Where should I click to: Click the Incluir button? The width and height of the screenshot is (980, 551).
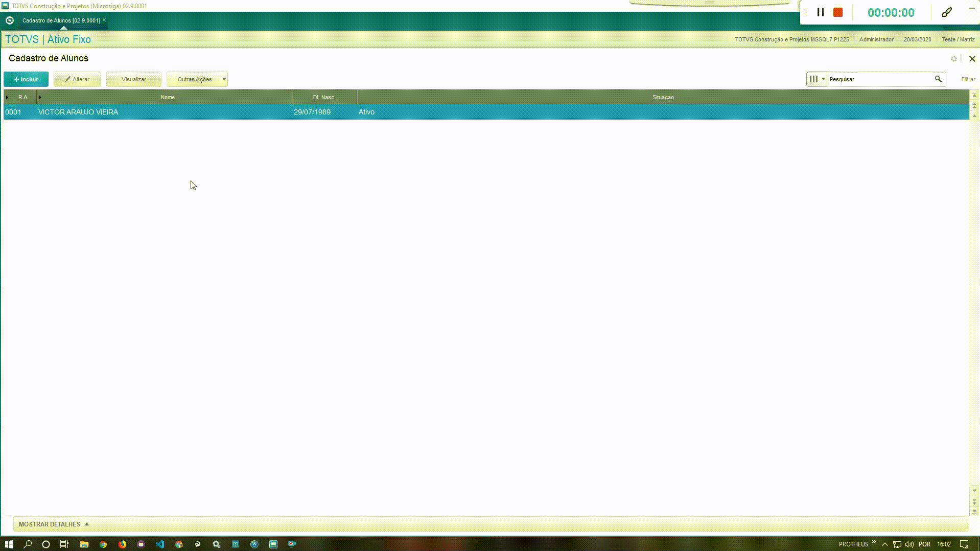26,79
